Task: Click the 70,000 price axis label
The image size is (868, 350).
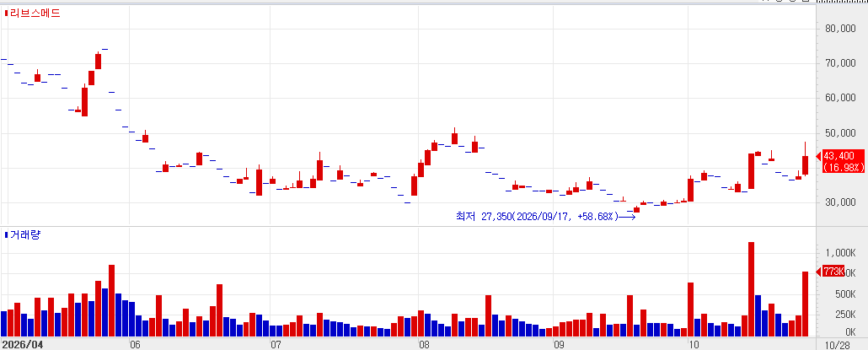Action: pos(840,64)
